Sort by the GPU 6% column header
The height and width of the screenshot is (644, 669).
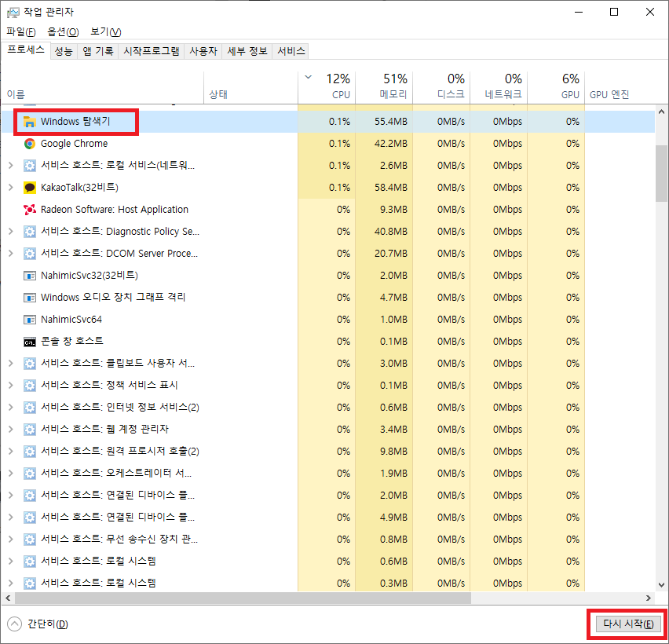point(556,86)
